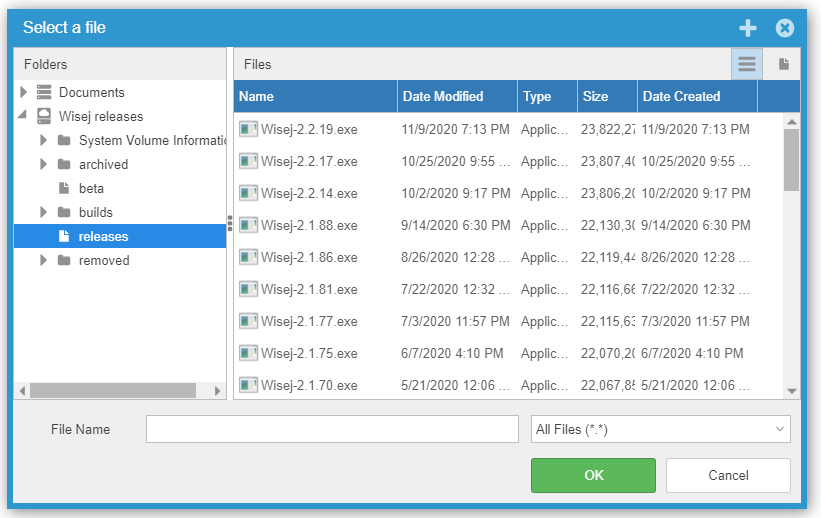The width and height of the screenshot is (821, 518).
Task: Select file name Wisej-2.2.19.exe
Action: (309, 129)
